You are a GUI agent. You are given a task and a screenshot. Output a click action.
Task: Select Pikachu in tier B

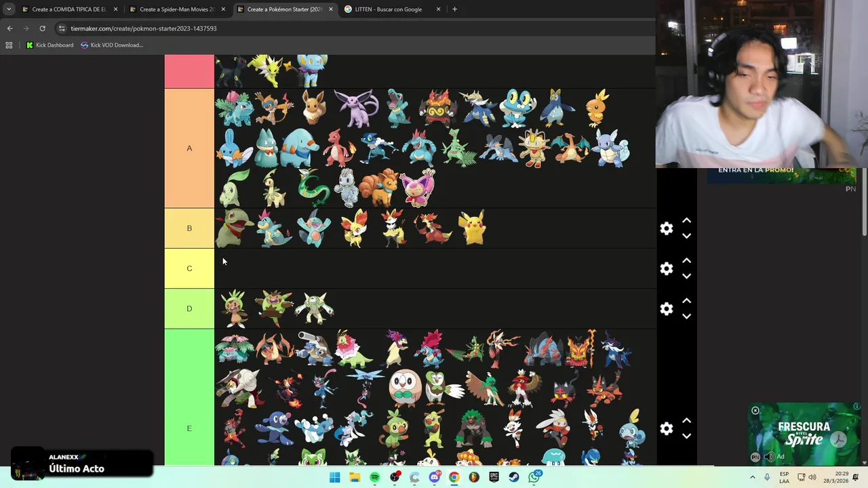pos(473,228)
